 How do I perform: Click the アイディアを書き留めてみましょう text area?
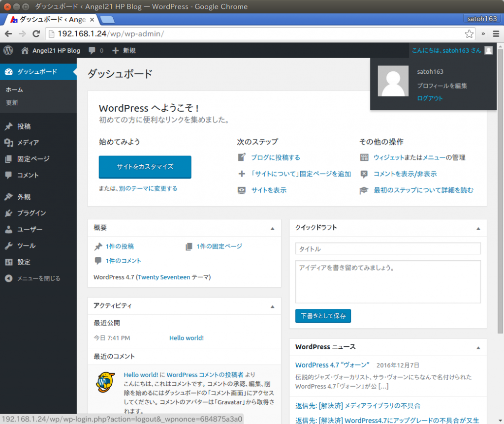(x=388, y=282)
